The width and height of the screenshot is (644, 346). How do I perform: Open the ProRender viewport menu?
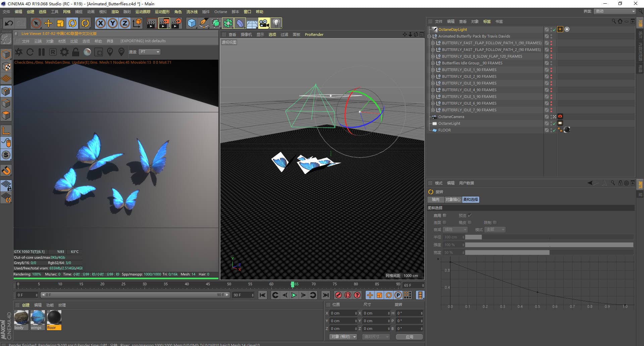click(x=314, y=35)
